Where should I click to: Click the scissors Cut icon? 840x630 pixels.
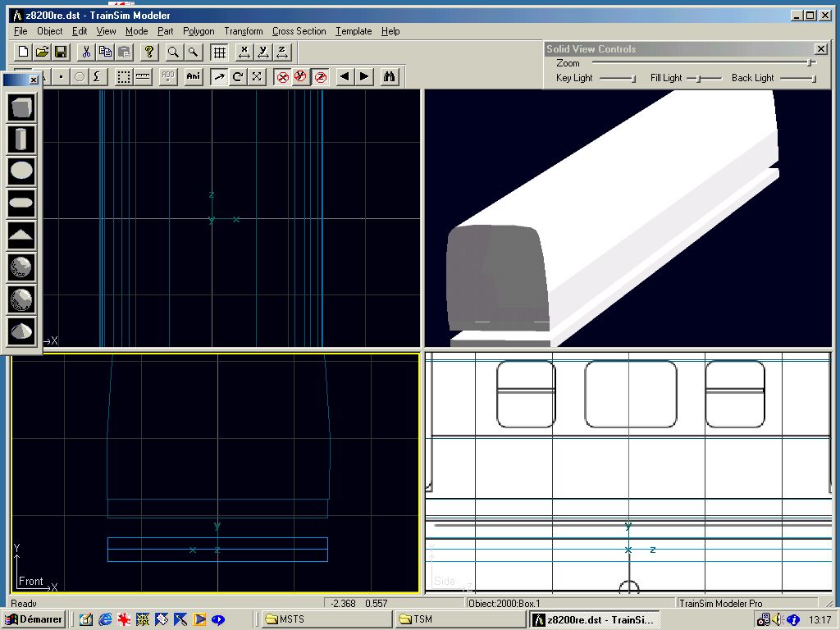tap(86, 52)
